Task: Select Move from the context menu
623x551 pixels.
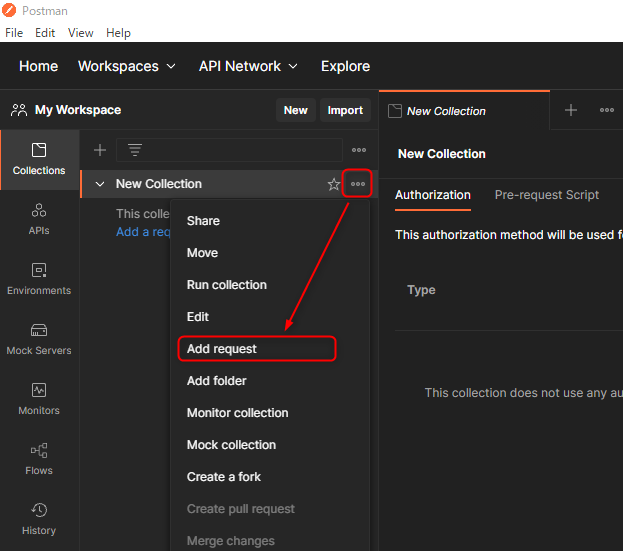Action: [x=202, y=253]
